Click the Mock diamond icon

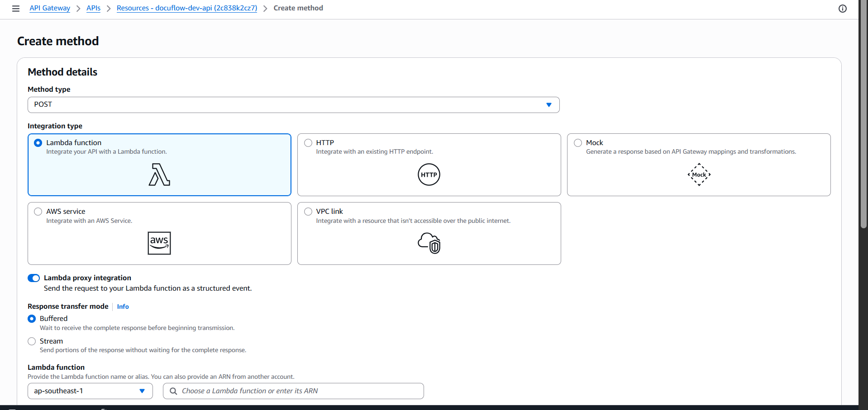(699, 174)
